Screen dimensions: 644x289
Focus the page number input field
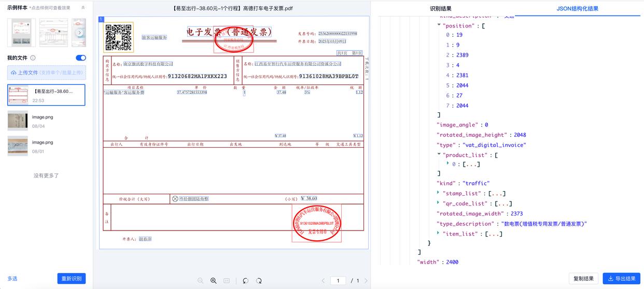(338, 281)
